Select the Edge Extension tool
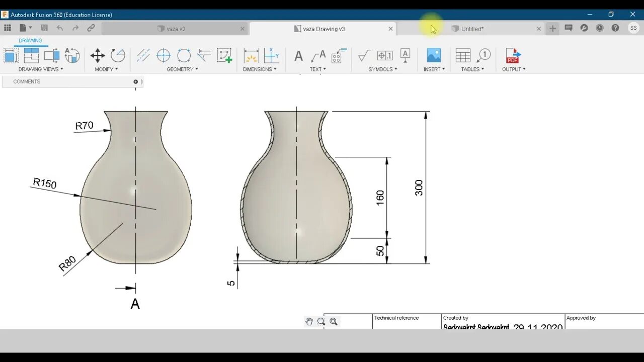 click(204, 55)
